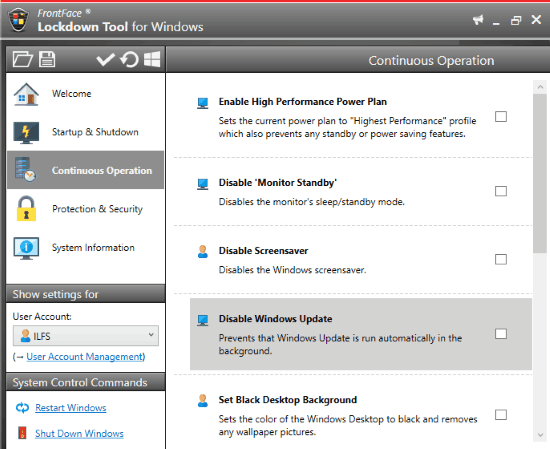
Task: Click the Windows logo toolbar icon
Action: tap(152, 59)
